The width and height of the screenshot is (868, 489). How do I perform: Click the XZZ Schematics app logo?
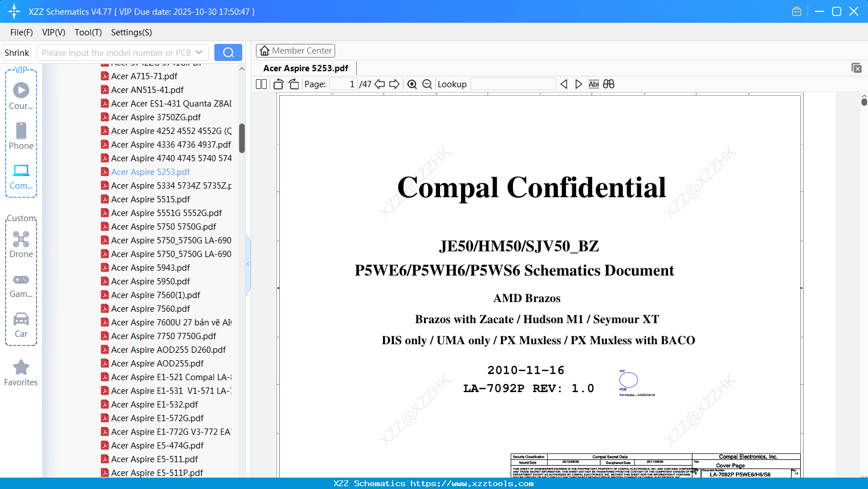[x=14, y=11]
